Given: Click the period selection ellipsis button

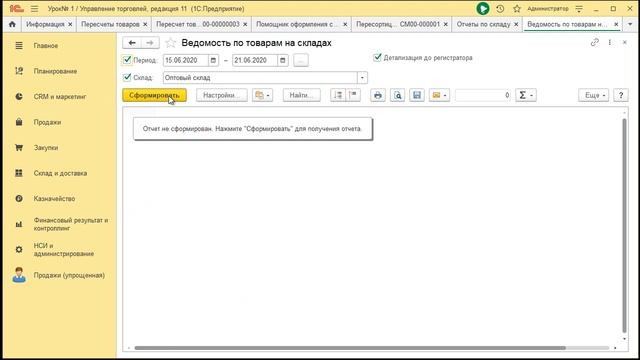Looking at the screenshot, I should pyautogui.click(x=301, y=60).
